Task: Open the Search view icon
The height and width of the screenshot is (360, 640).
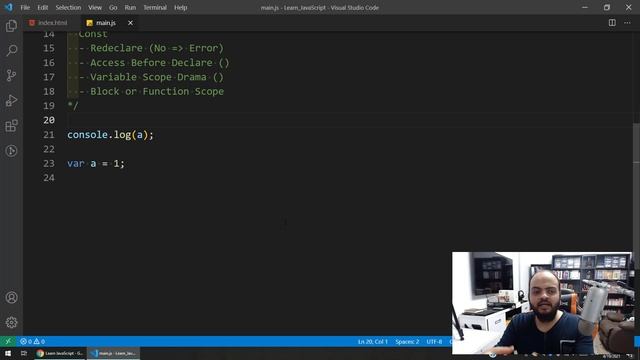Action: pos(11,51)
